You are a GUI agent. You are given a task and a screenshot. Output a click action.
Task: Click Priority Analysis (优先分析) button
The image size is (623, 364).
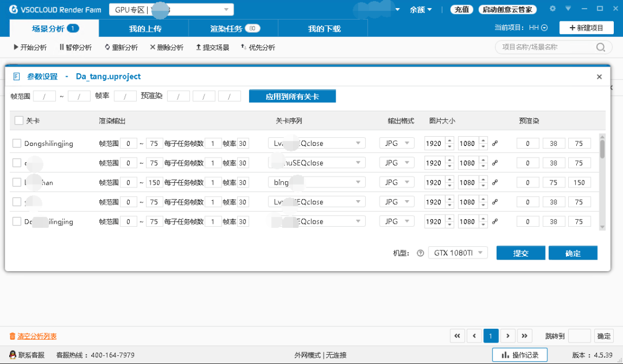tap(258, 47)
